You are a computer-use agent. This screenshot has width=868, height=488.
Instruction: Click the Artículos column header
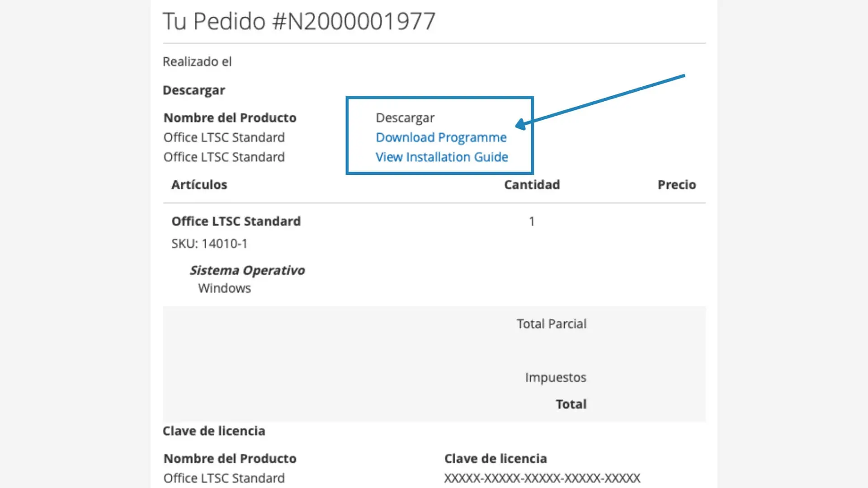point(199,185)
